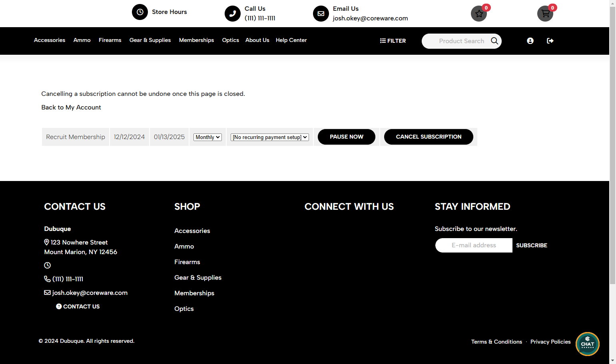Click the Store Hours clock icon
616x364 pixels.
coord(140,12)
